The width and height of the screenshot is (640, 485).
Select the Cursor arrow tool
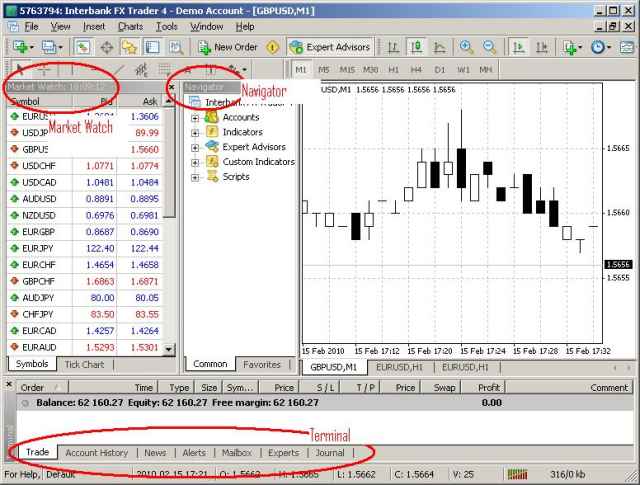(20, 70)
